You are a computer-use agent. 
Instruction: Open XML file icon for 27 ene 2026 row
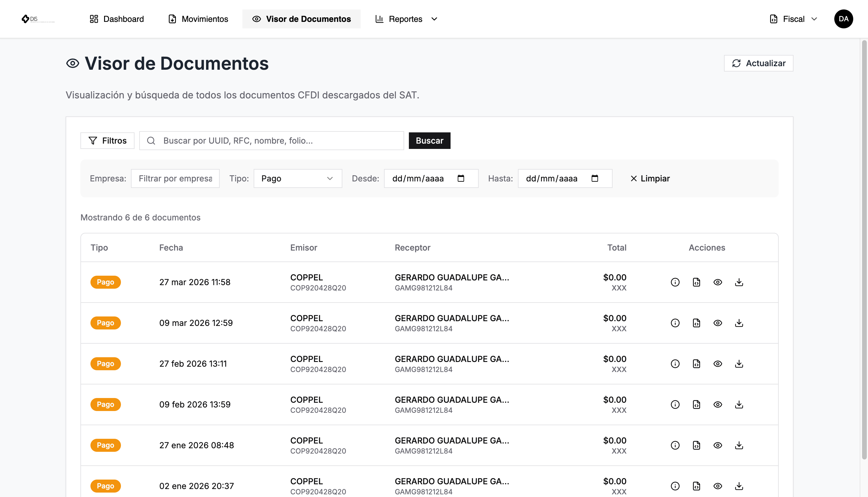[x=696, y=445]
